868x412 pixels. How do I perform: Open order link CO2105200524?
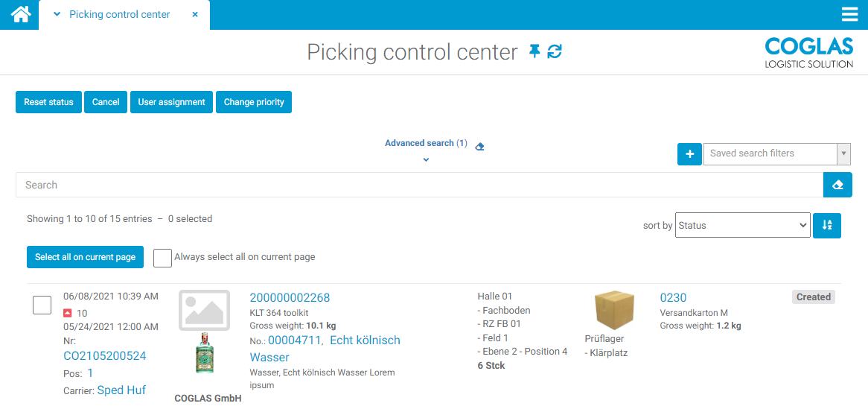[105, 356]
